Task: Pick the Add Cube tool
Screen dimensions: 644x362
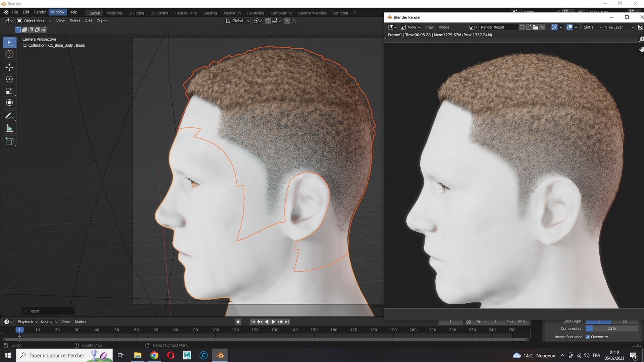Action: 10,141
